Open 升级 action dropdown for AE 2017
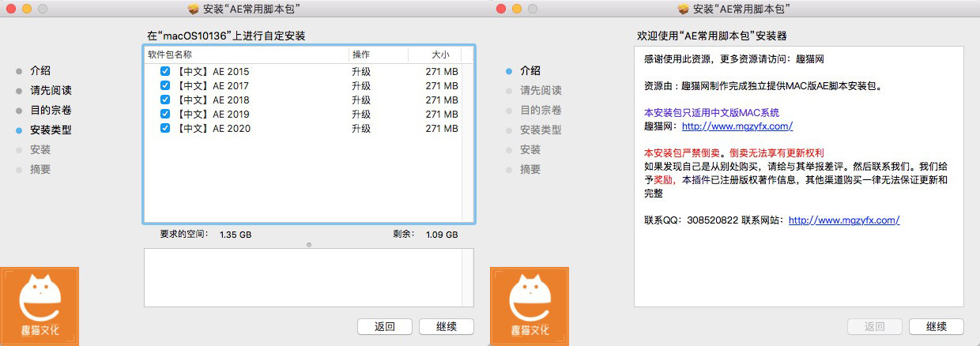Viewport: 980px width, 346px height. pyautogui.click(x=361, y=85)
